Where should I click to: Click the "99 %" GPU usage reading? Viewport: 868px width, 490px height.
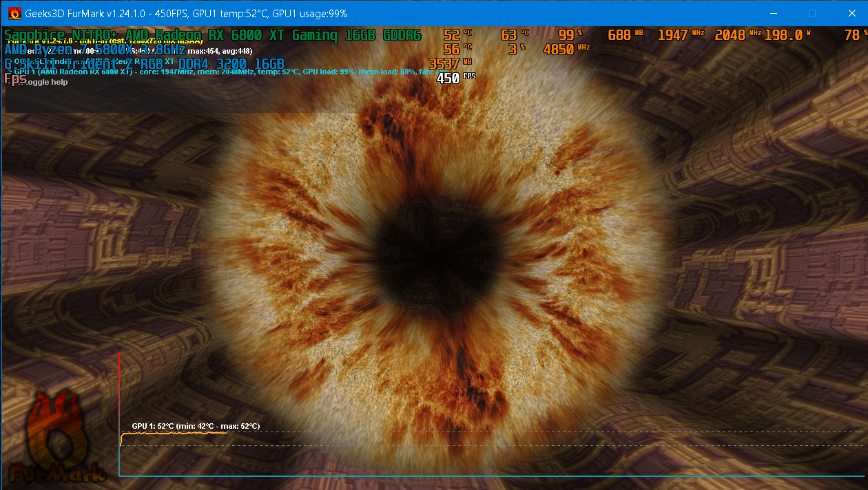coord(570,35)
